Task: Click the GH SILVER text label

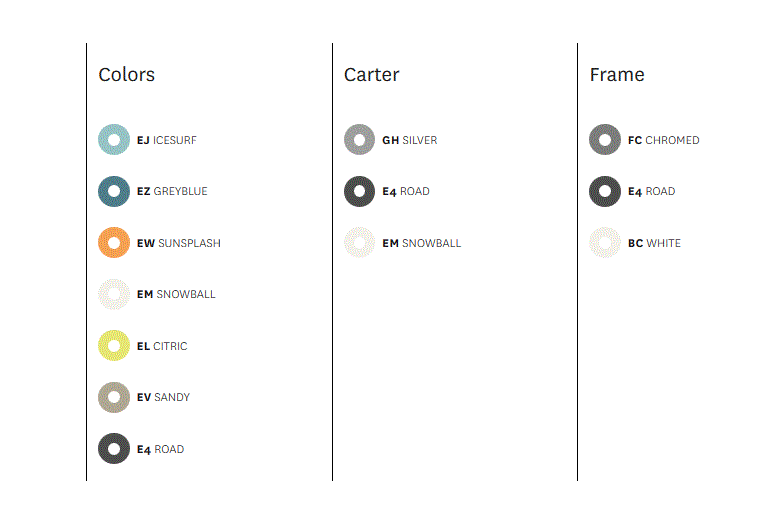Action: [410, 140]
